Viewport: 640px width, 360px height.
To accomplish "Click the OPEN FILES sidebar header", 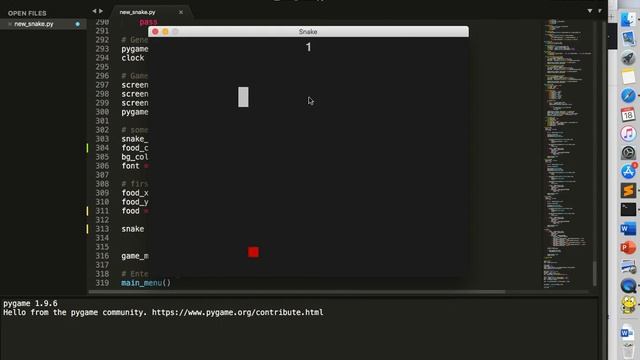I will [27, 13].
